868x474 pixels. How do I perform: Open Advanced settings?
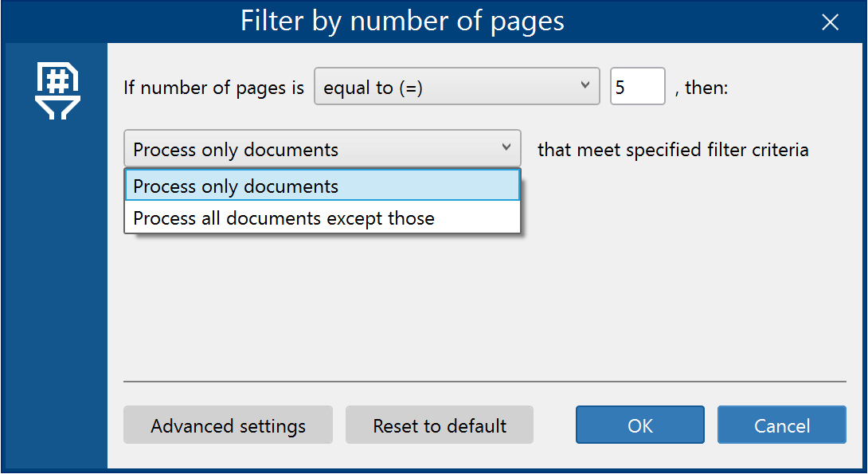[228, 425]
